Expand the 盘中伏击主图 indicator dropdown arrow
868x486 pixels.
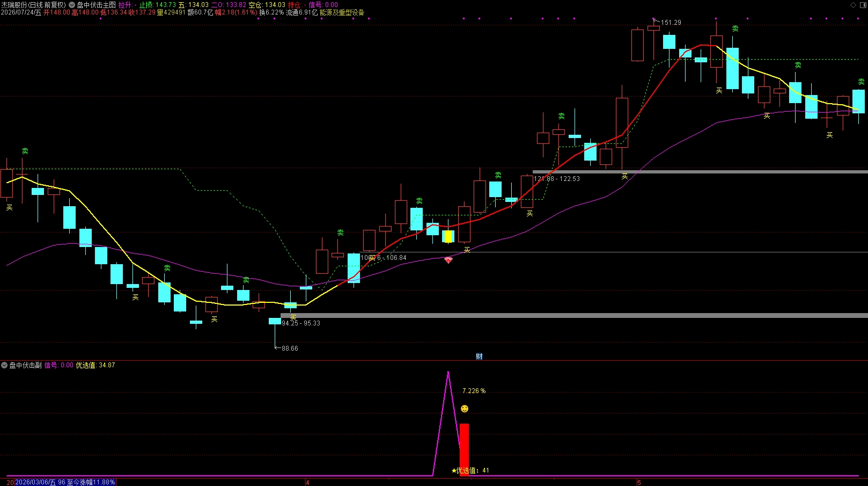(x=72, y=5)
